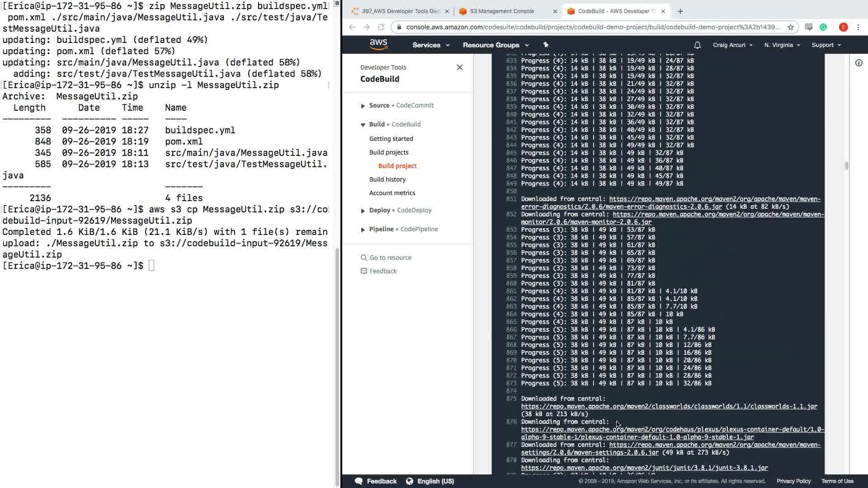Click the pin shortcuts icon in AWS navbar

tap(546, 45)
